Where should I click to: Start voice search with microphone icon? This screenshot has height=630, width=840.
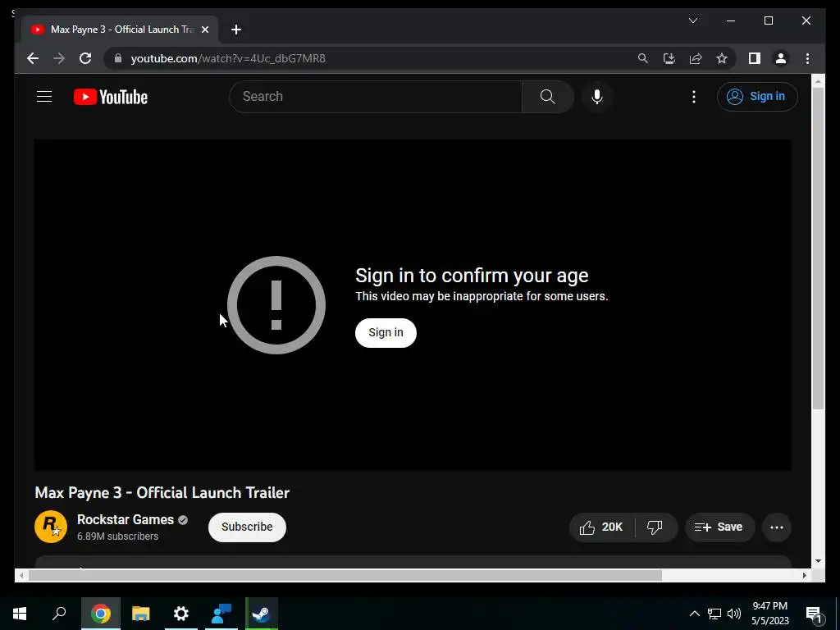coord(597,97)
